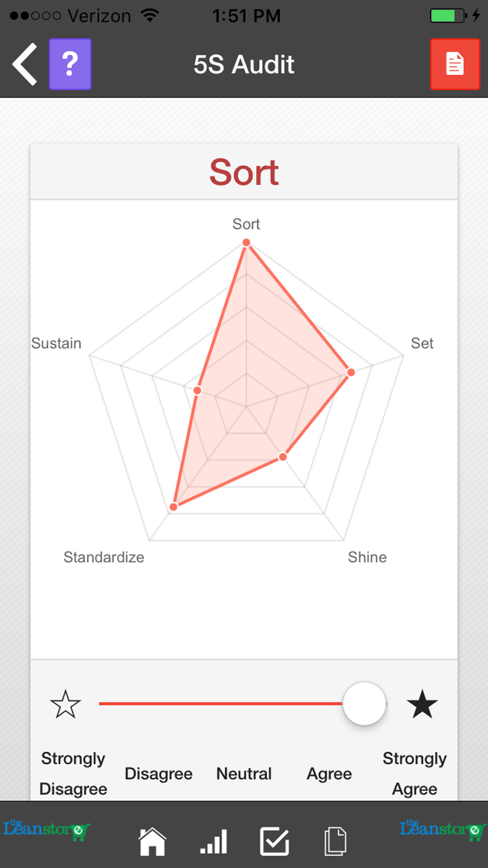Tap the left Leanstore logo
The image size is (488, 868).
46,829
